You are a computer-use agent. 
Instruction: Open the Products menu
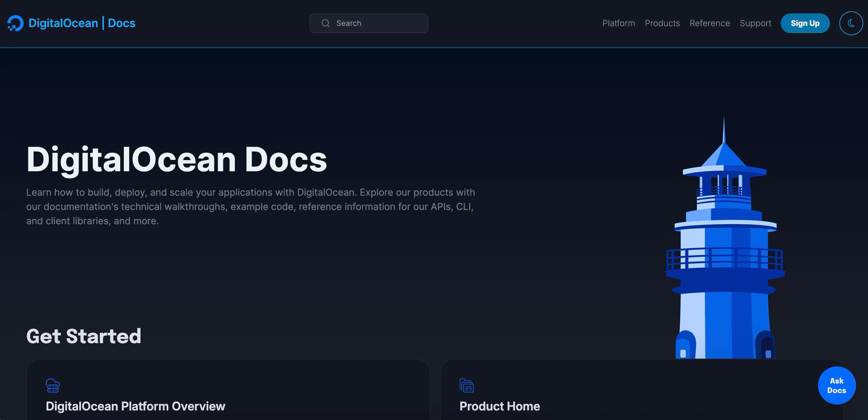tap(662, 23)
